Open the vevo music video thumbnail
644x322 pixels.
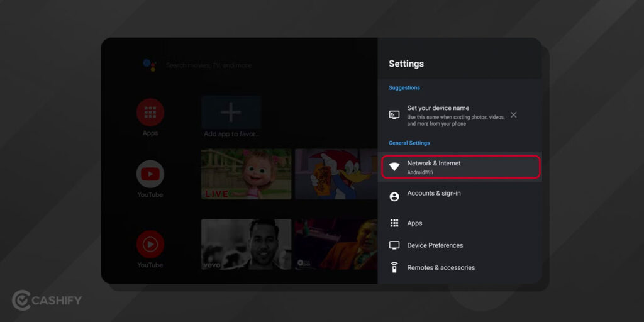pos(246,244)
